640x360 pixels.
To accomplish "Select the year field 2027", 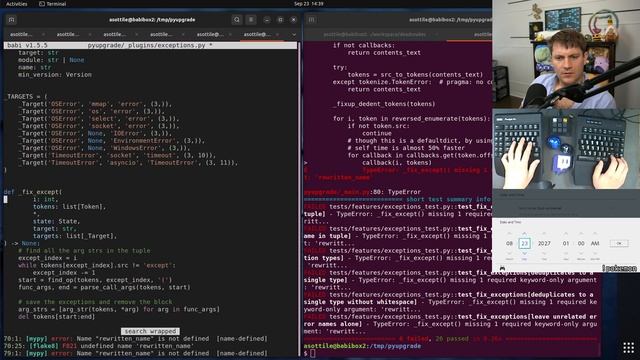I will (544, 243).
